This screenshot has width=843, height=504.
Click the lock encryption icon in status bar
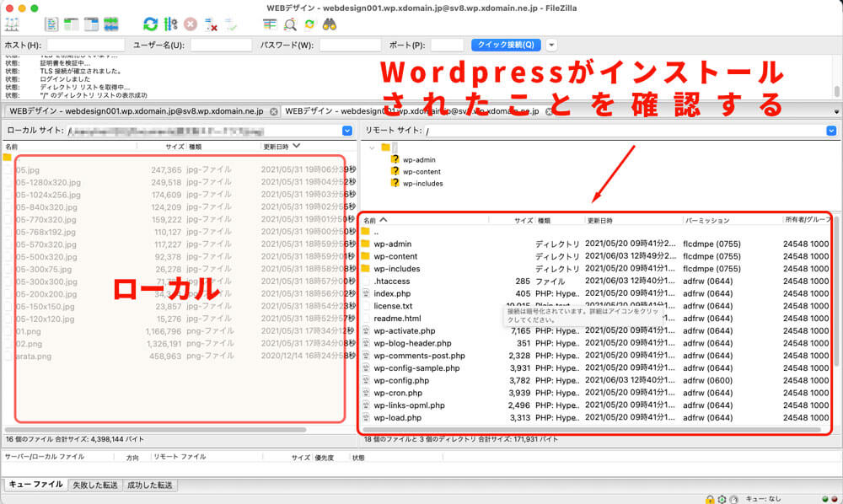[710, 498]
